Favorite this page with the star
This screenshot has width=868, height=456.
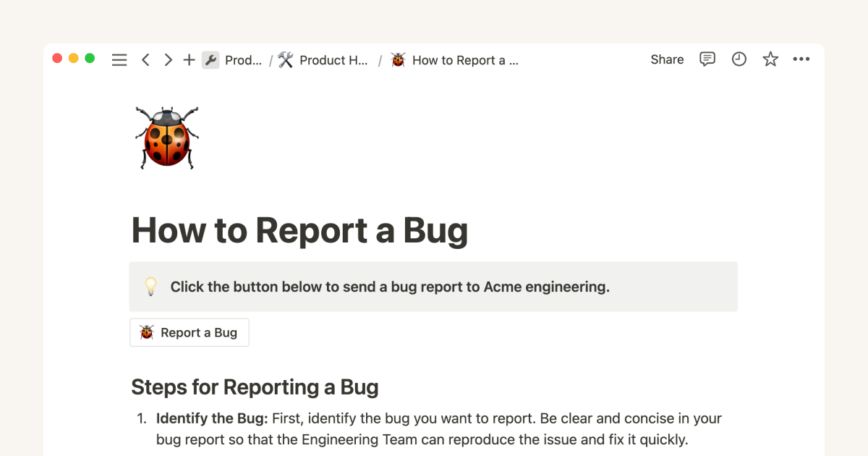coord(770,59)
